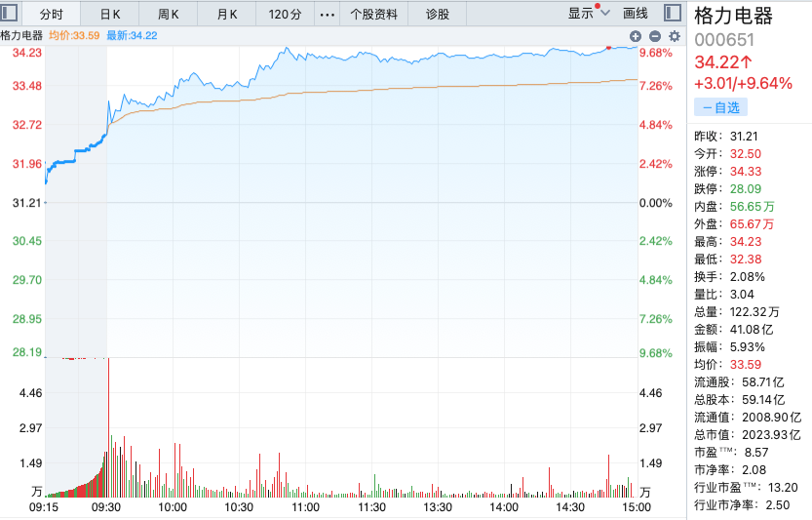This screenshot has height=520, width=812.
Task: Select the 13:30 time axis label
Action: point(438,507)
